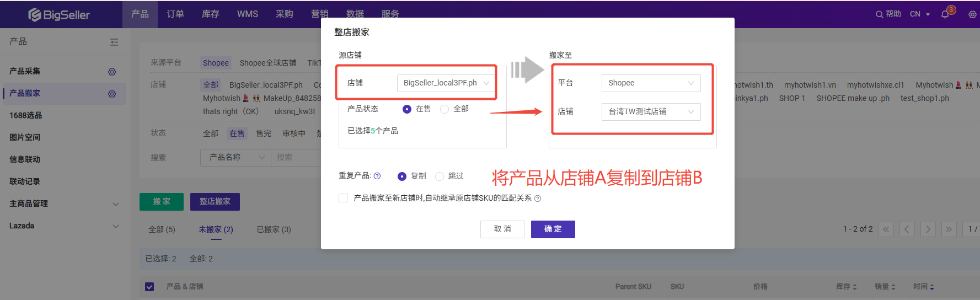Open settings gear next to 产品搬家
Viewport: 980px width, 300px height.
[112, 94]
